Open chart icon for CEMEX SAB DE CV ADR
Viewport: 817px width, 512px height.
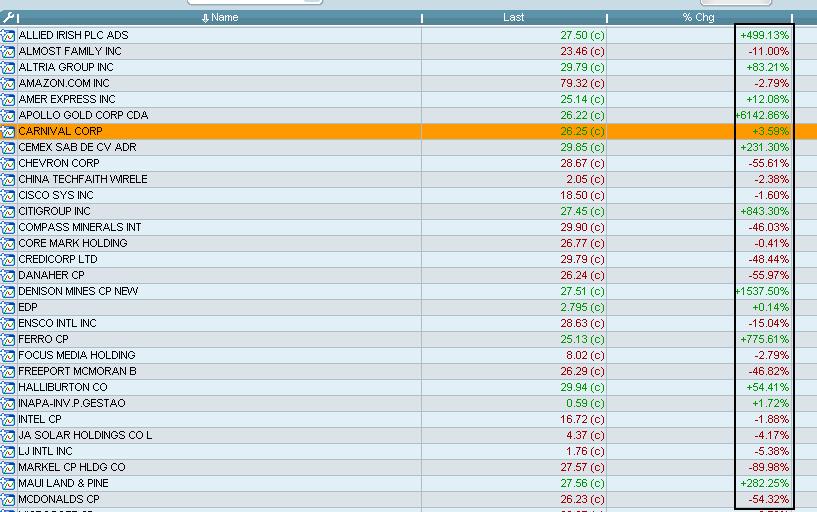click(x=8, y=147)
